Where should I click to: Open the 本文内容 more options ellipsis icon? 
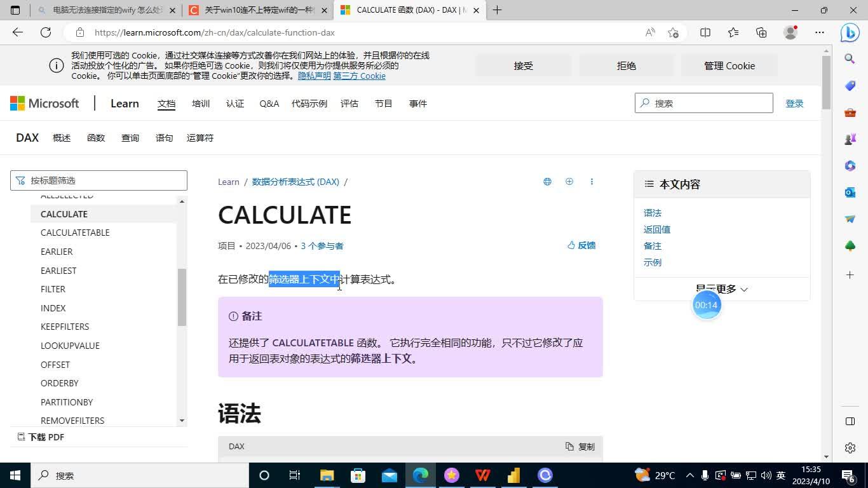pyautogui.click(x=592, y=182)
